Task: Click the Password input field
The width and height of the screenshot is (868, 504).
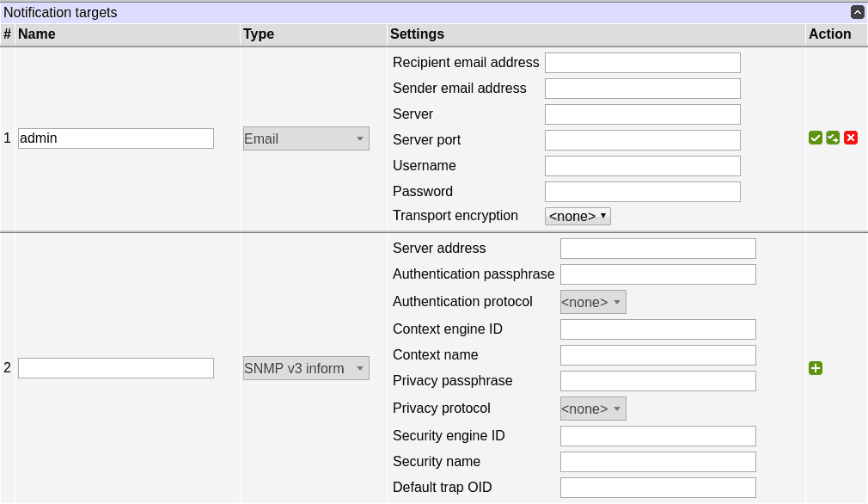Action: pyautogui.click(x=642, y=192)
